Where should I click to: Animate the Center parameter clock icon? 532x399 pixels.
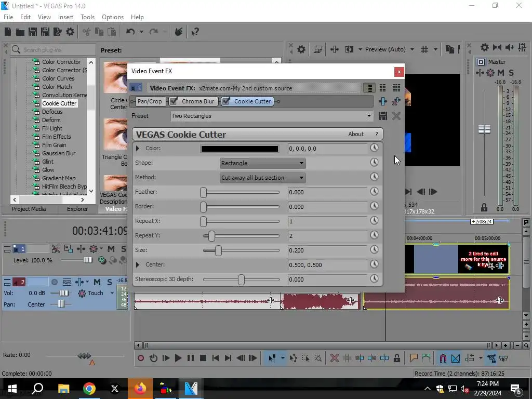374,264
